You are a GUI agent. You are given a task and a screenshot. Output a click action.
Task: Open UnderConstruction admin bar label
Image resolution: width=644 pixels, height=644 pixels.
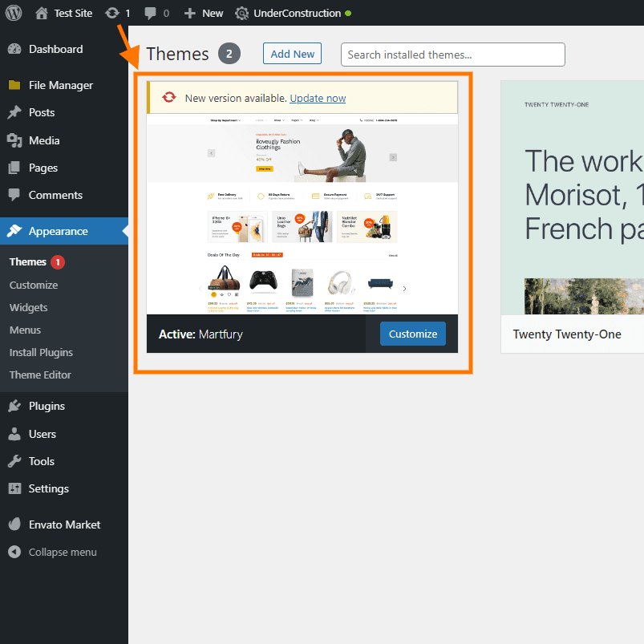[x=297, y=14]
